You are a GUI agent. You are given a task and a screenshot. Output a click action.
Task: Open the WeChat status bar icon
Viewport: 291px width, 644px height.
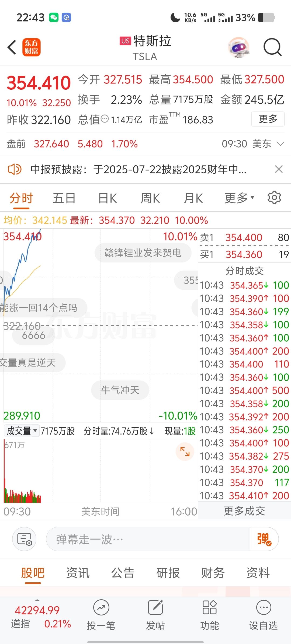tap(54, 17)
